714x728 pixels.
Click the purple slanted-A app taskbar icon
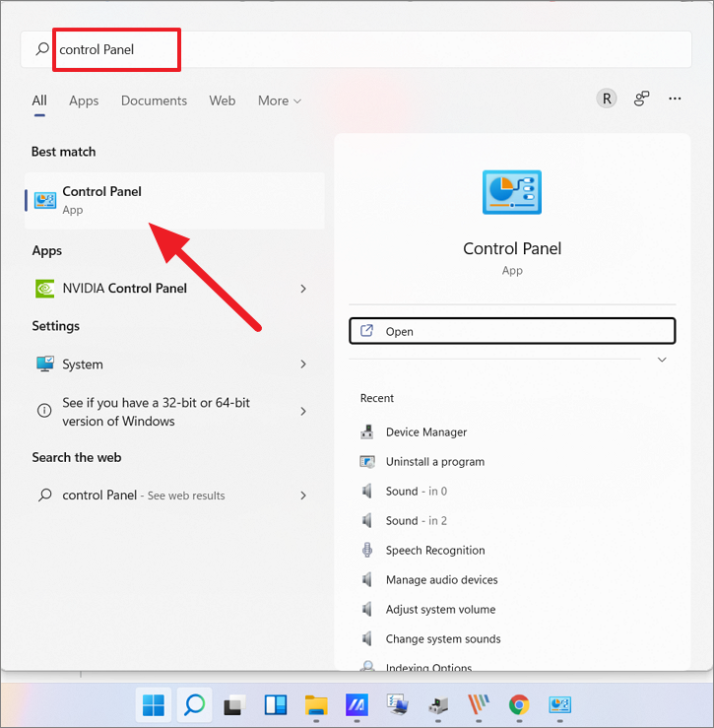click(357, 705)
